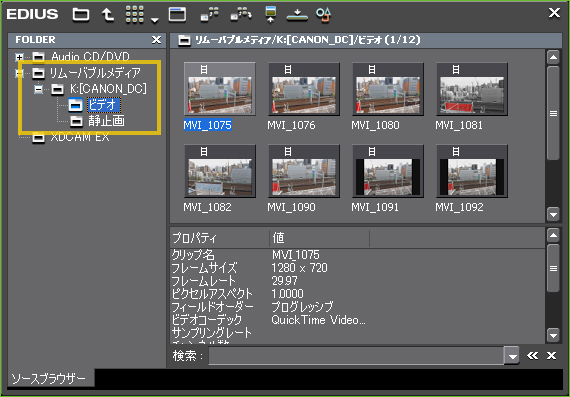Click the folder icon in EDIUS toolbar
Viewport: 570px width, 397px height.
pos(80,15)
